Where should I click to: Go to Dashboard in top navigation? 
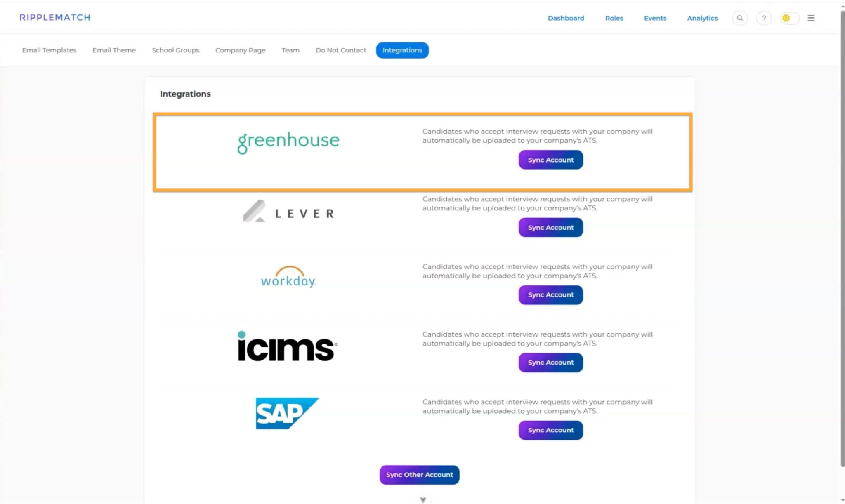coord(566,18)
